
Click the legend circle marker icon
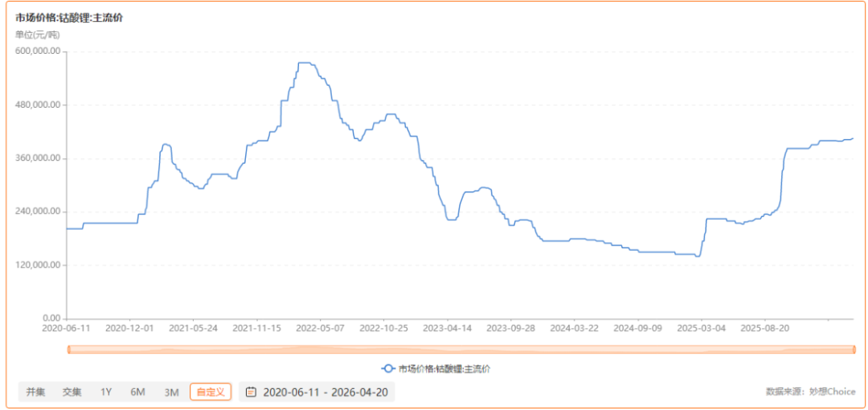(x=388, y=369)
